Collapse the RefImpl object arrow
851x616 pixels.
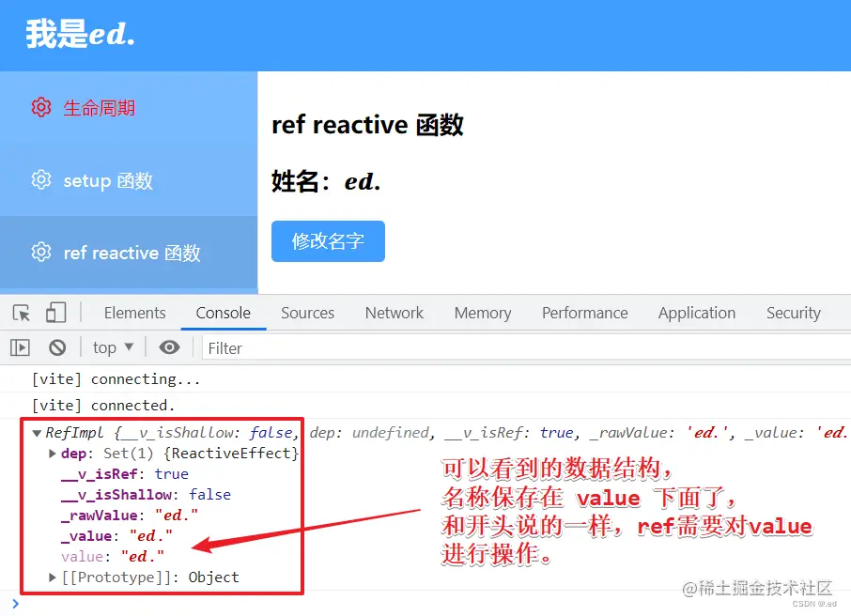pyautogui.click(x=37, y=433)
